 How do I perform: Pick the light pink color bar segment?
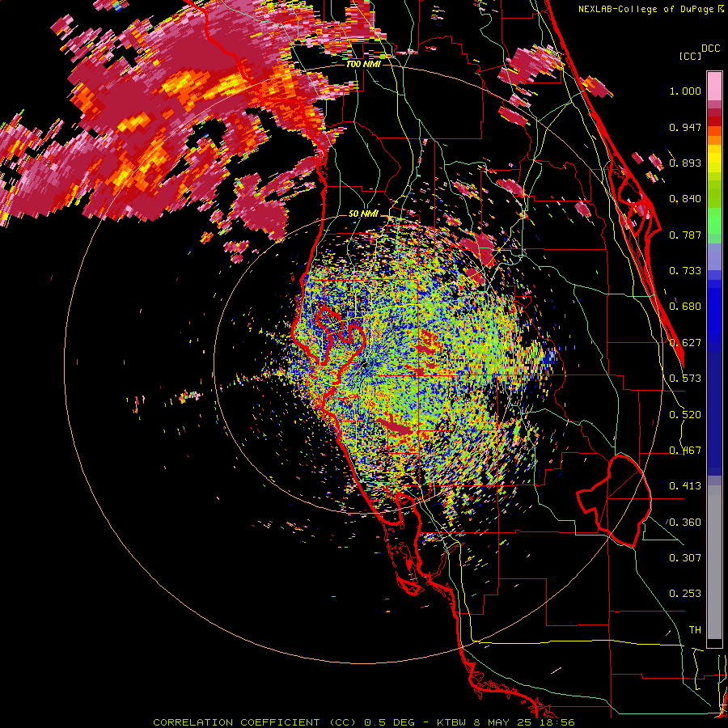point(714,87)
